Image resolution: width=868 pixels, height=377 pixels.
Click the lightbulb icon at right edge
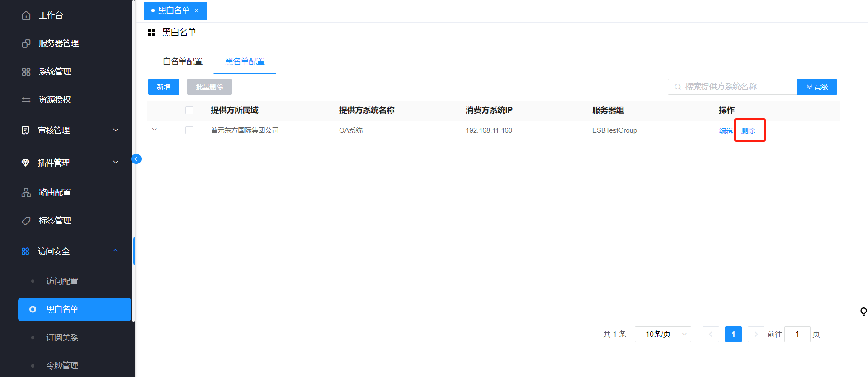point(863,312)
